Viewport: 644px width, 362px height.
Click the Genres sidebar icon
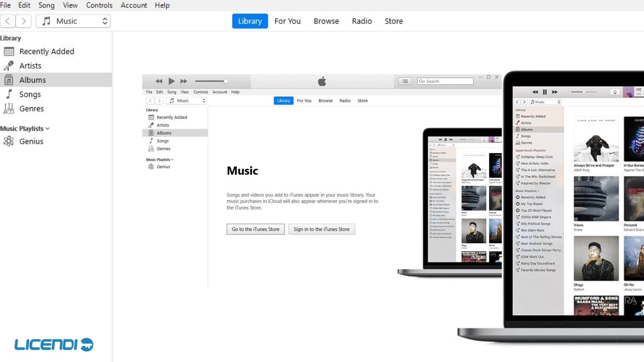tap(9, 108)
